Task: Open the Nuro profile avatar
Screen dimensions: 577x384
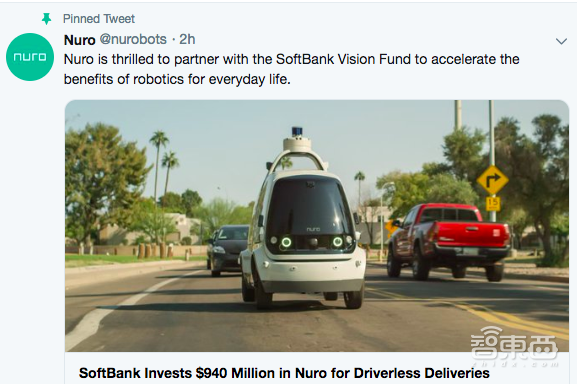Action: (30, 57)
